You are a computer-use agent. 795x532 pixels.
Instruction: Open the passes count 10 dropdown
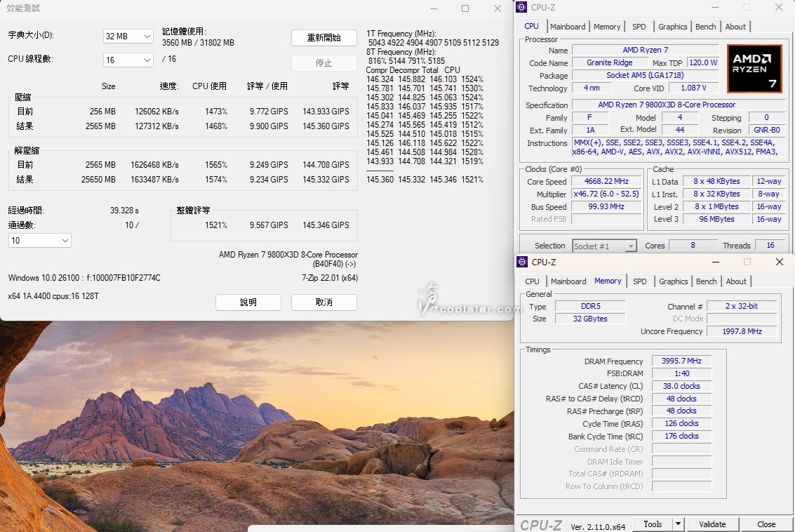point(40,241)
